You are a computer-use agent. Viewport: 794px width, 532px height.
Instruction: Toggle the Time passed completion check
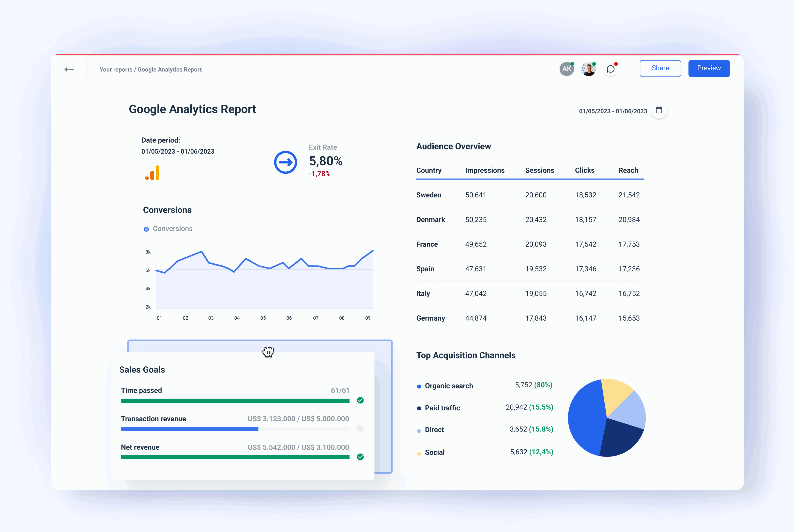coord(360,400)
